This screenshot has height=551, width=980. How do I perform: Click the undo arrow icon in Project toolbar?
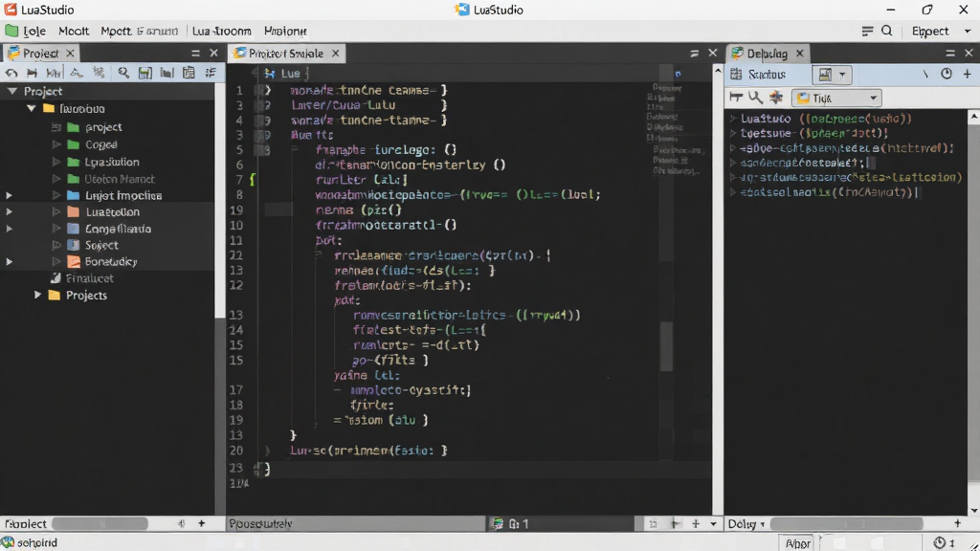pyautogui.click(x=11, y=73)
